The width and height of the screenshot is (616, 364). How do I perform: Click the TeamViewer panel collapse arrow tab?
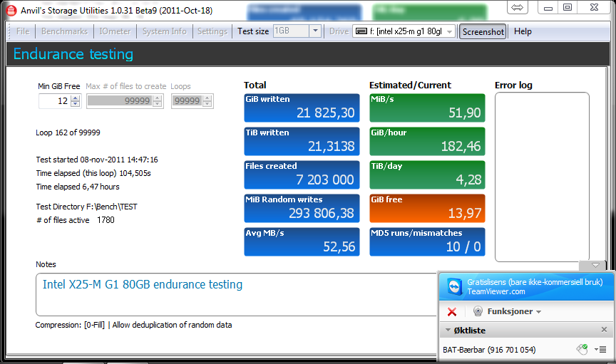pyautogui.click(x=595, y=266)
